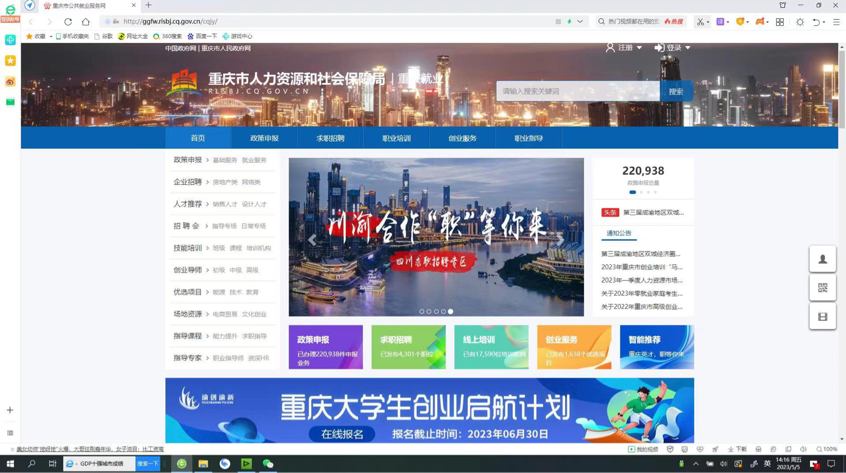Open the user profile floating button
This screenshot has width=846, height=473.
822,259
